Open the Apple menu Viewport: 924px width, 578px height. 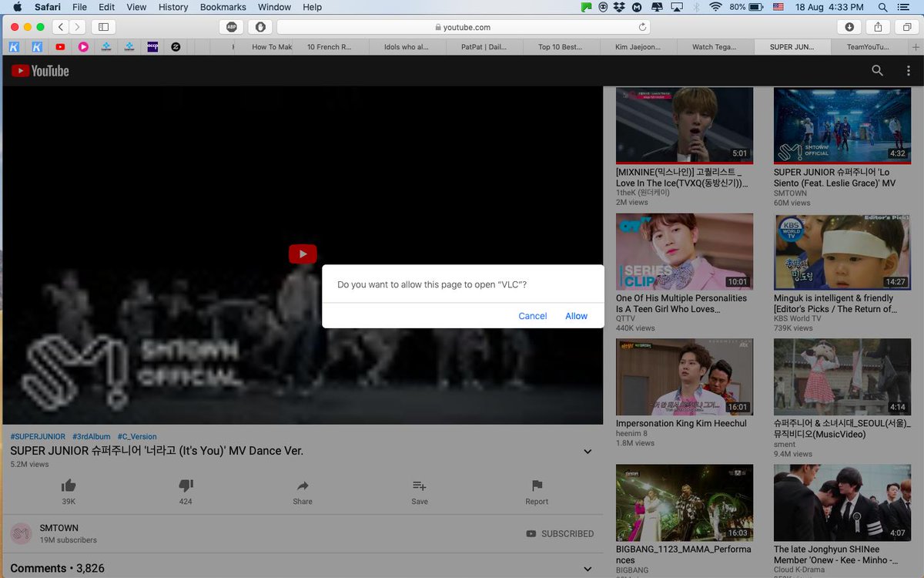point(18,7)
